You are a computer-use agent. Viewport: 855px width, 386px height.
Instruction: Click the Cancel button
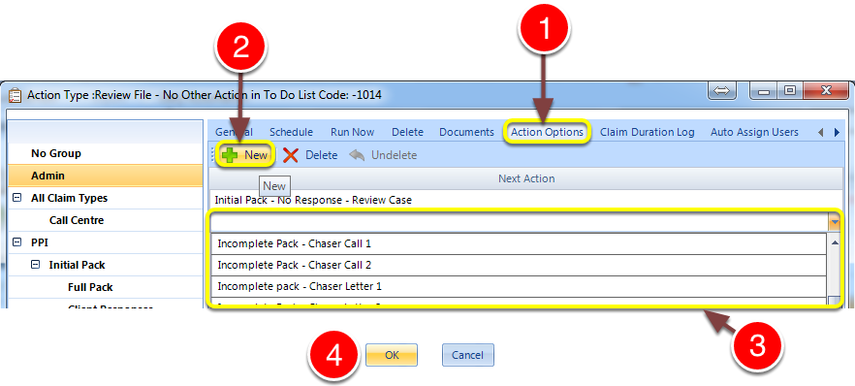[468, 355]
